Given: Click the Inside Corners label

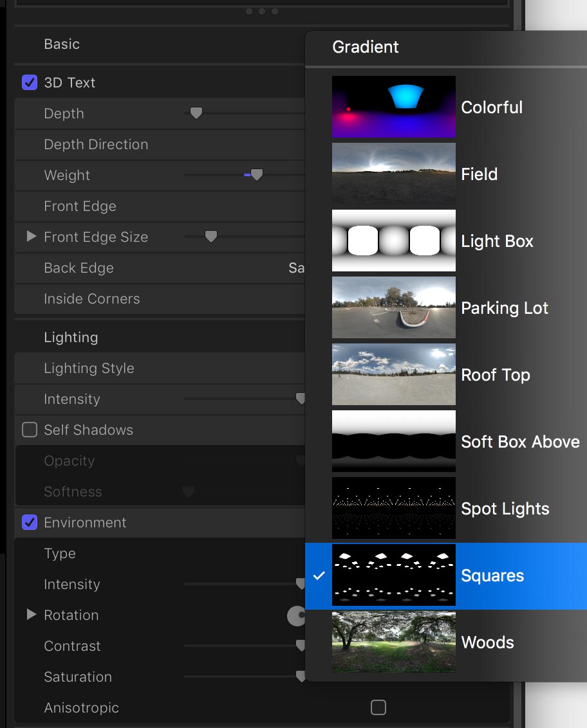Looking at the screenshot, I should [x=92, y=298].
